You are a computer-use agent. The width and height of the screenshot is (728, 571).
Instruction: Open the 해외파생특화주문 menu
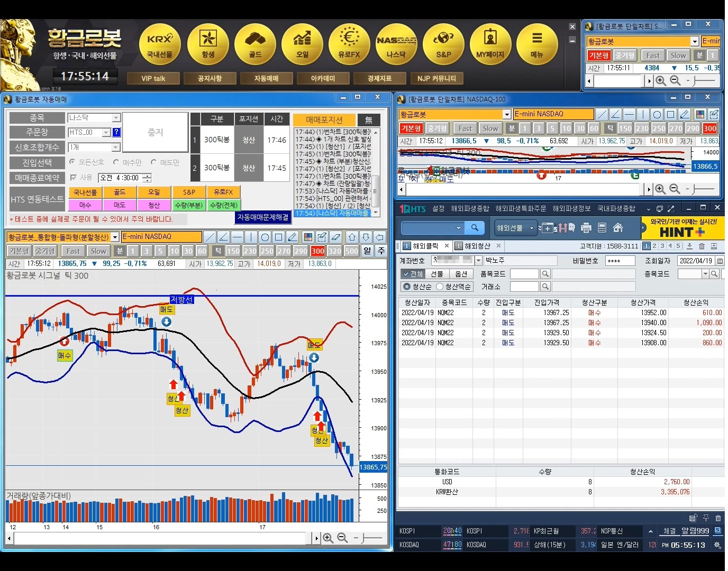521,209
